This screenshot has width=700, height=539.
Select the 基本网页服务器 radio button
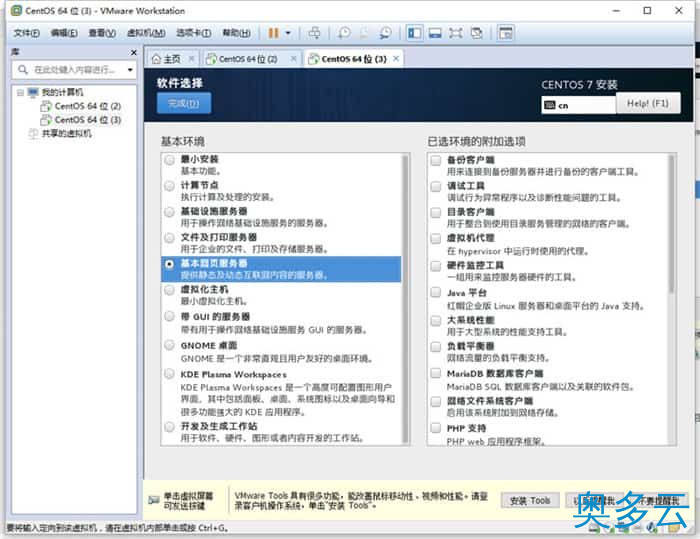(x=169, y=264)
